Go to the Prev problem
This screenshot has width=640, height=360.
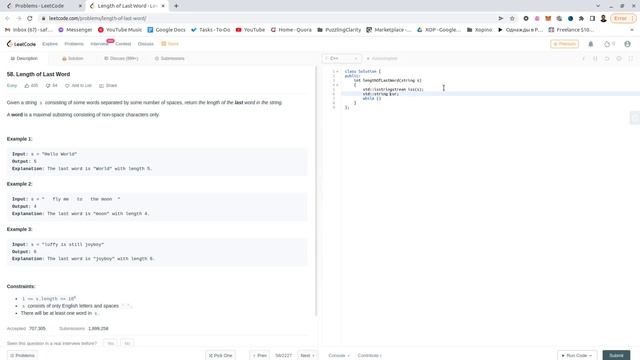[x=260, y=356]
